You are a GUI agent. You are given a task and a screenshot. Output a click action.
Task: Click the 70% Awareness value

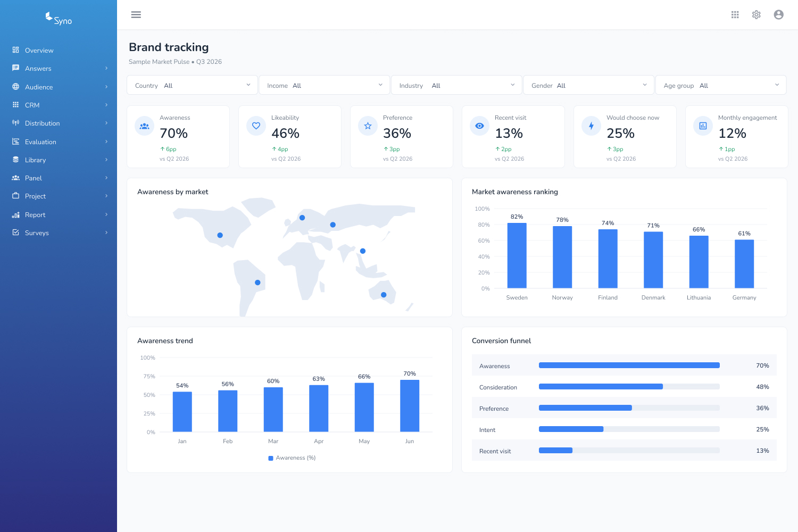tap(173, 133)
